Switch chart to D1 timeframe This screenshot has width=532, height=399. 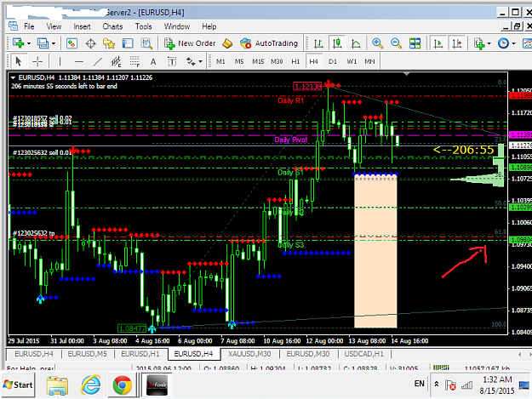(x=333, y=61)
